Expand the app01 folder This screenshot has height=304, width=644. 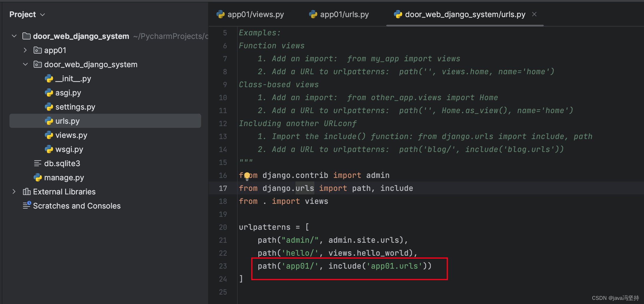(x=25, y=50)
